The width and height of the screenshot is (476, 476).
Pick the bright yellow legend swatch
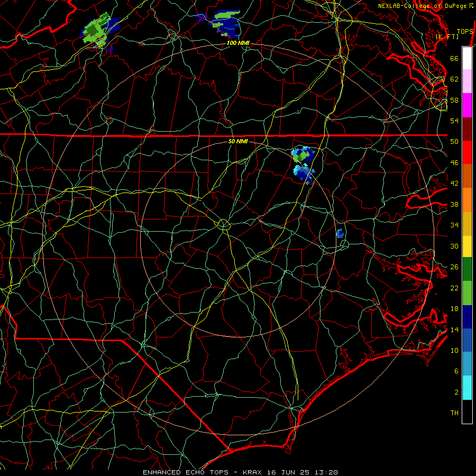click(x=467, y=246)
